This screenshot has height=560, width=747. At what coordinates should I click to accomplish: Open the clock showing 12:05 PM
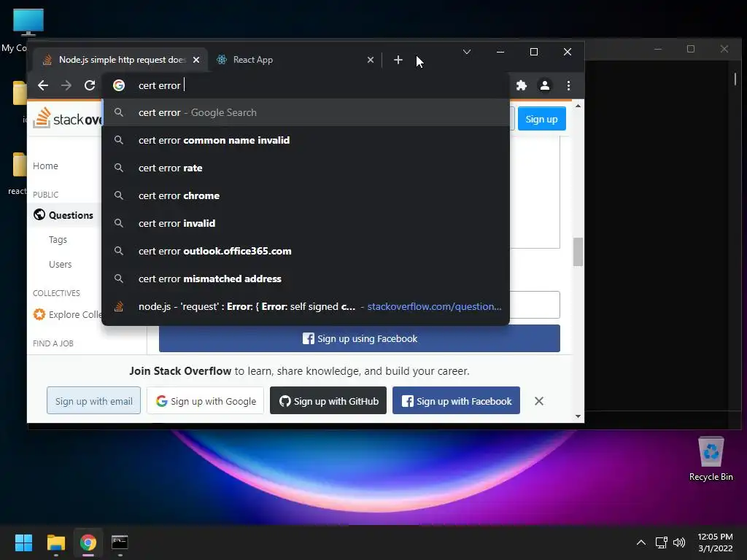715,542
